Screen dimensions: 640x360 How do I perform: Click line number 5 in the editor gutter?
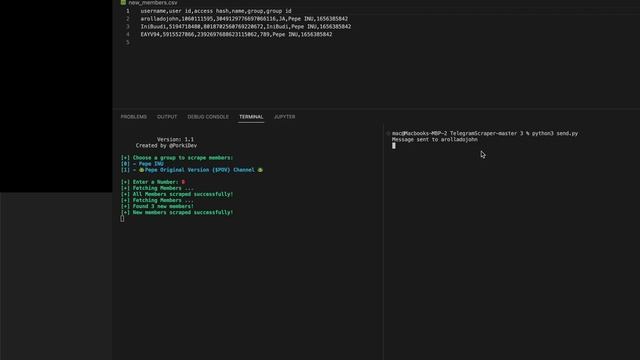[128, 42]
